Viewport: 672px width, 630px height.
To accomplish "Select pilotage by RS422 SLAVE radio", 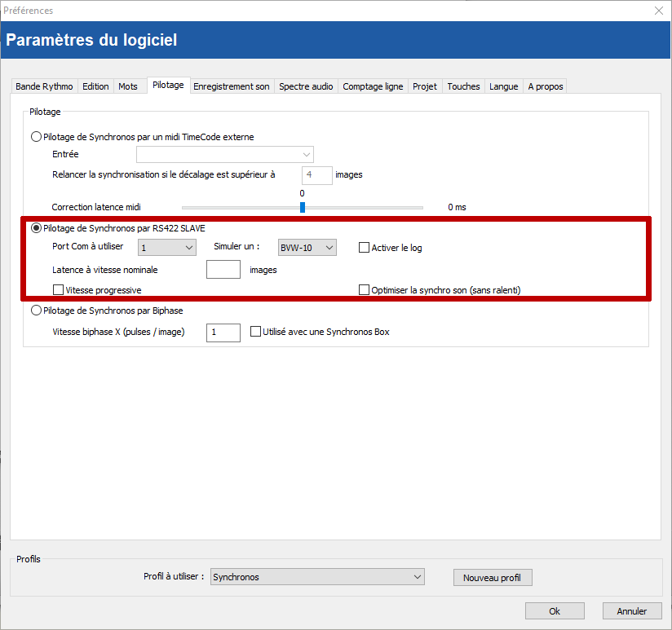I will coord(37,228).
